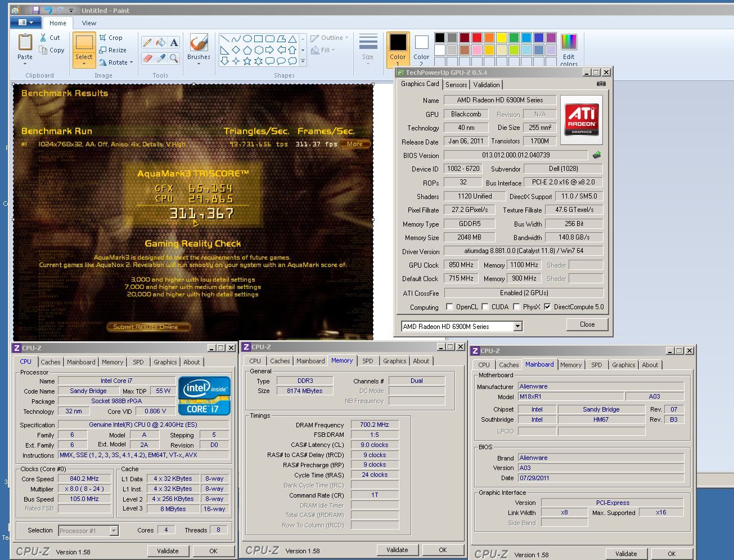Screen dimensions: 734x560
Task: Click the Cut scissors icon
Action: click(43, 38)
